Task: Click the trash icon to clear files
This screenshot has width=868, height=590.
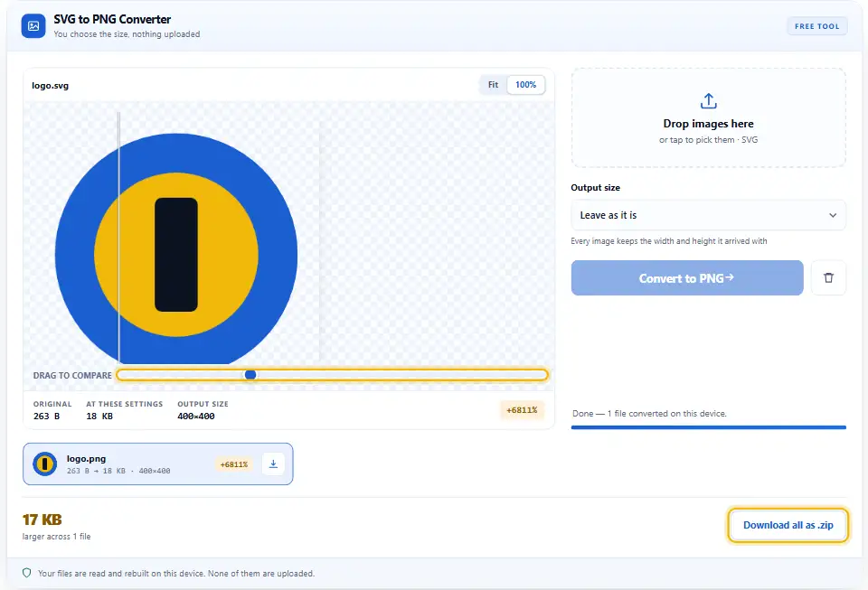Action: (828, 277)
